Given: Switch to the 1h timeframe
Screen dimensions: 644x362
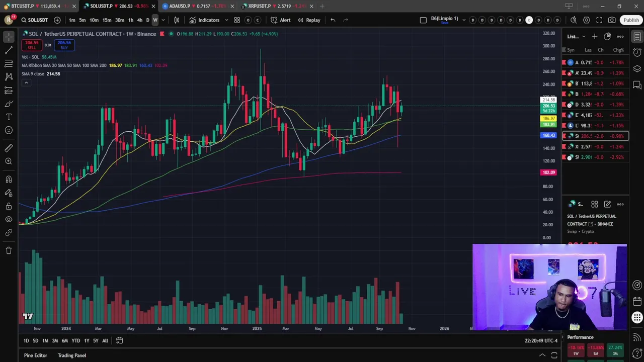Looking at the screenshot, I should [x=131, y=20].
